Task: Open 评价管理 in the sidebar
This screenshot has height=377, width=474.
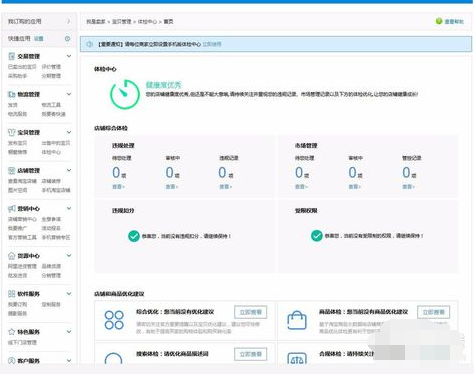Action: [51, 67]
